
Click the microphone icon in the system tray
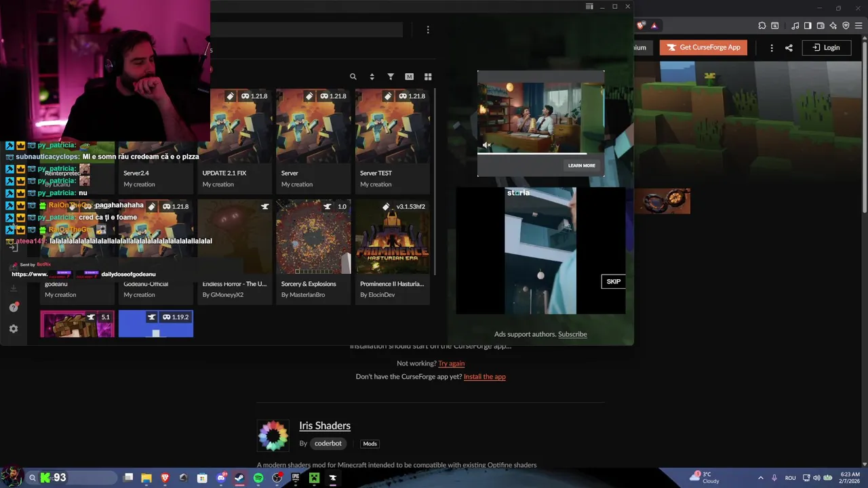click(774, 478)
